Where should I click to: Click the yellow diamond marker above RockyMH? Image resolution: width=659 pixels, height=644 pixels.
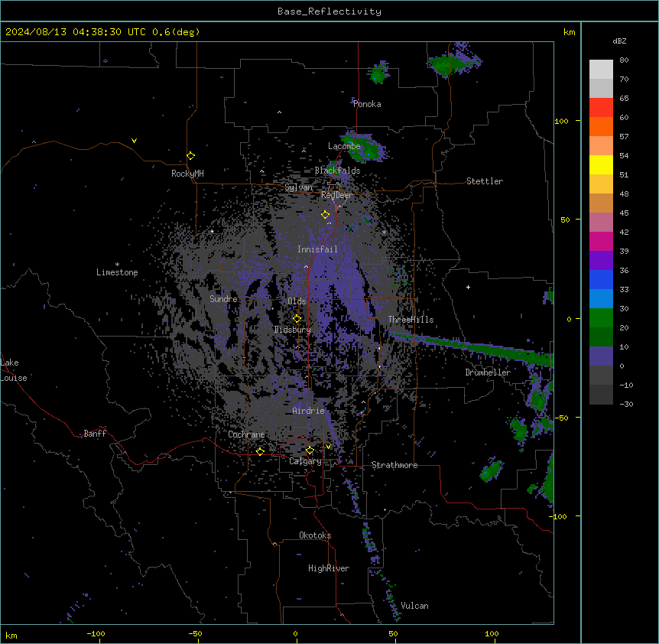tap(191, 156)
